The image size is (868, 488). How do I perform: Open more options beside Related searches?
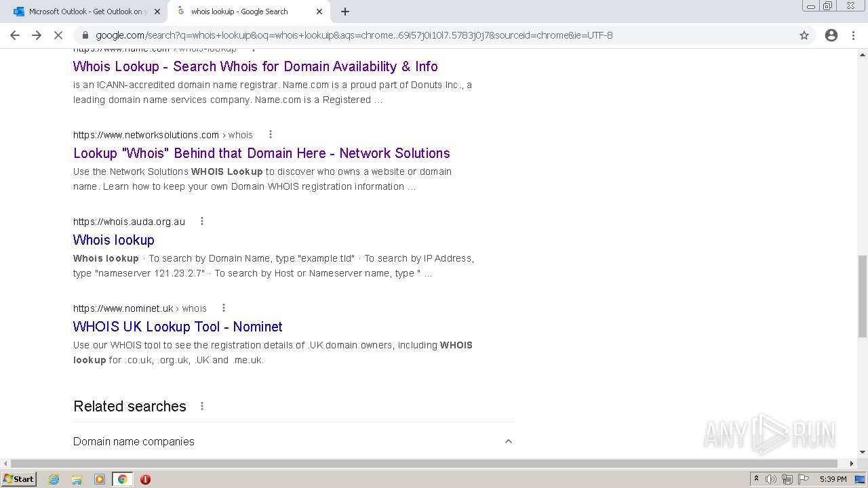(x=201, y=406)
